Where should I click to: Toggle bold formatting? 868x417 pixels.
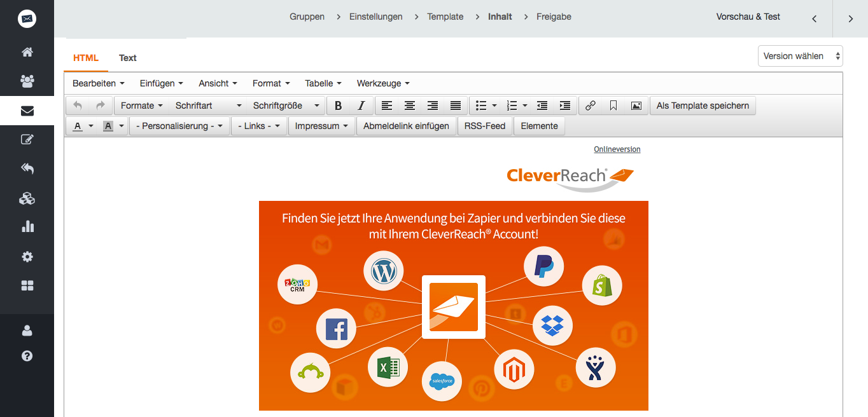(339, 106)
